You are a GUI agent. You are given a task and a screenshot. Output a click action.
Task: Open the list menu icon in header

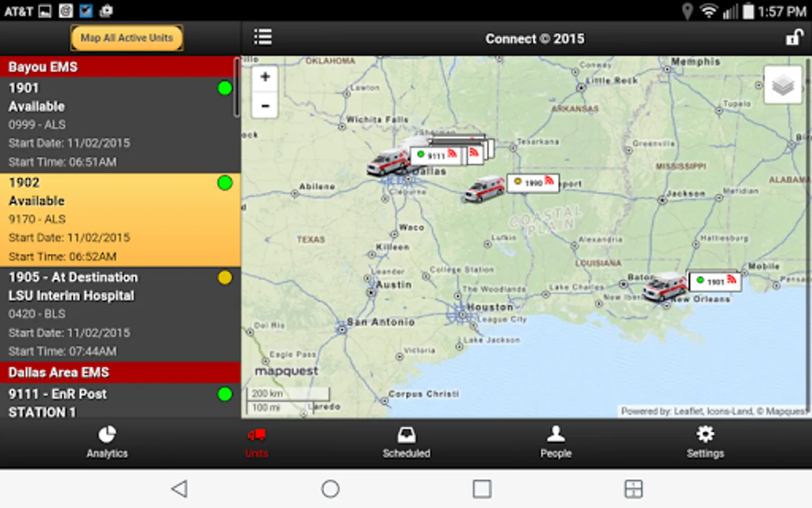pos(263,37)
